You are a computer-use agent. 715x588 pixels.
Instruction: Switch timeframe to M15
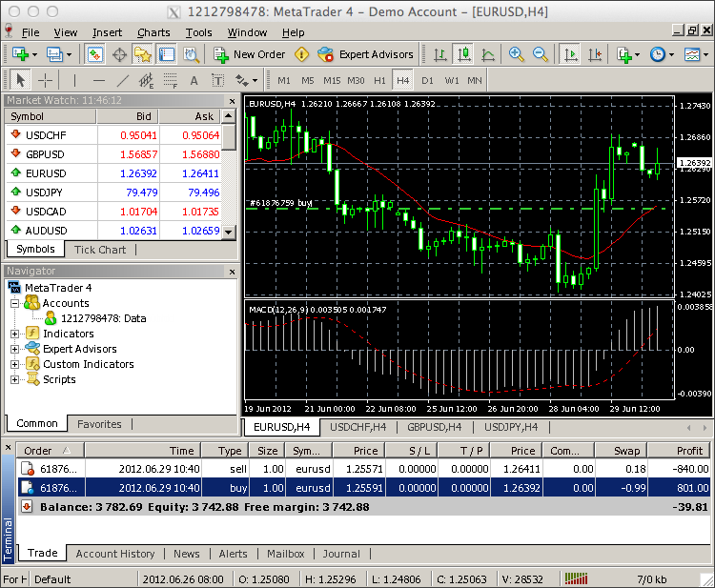point(332,81)
